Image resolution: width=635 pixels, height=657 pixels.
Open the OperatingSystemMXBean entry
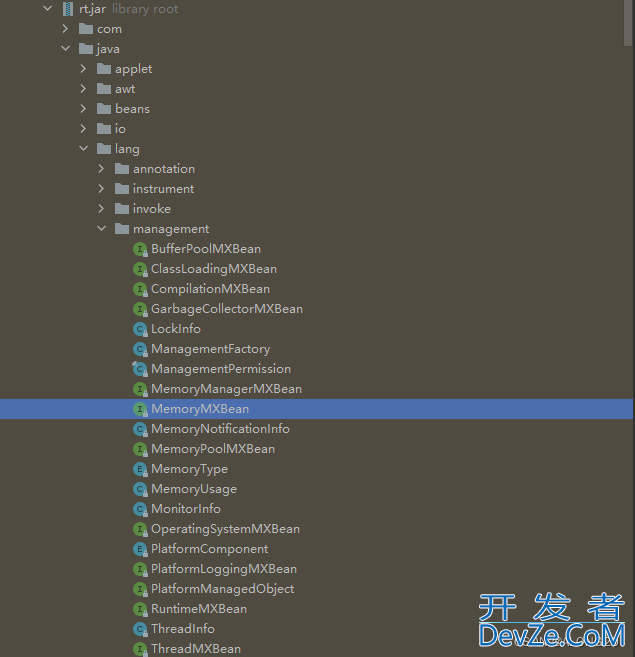(225, 529)
